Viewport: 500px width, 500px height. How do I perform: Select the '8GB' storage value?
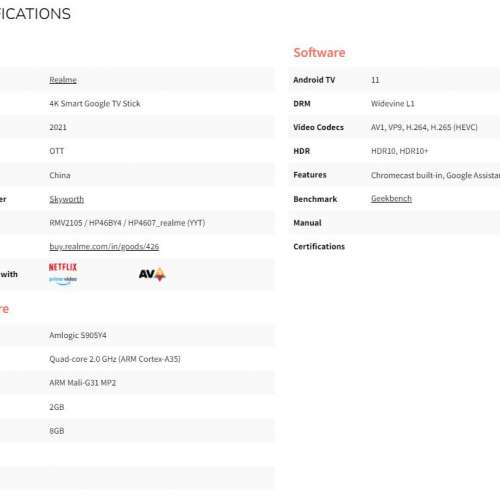click(x=57, y=431)
